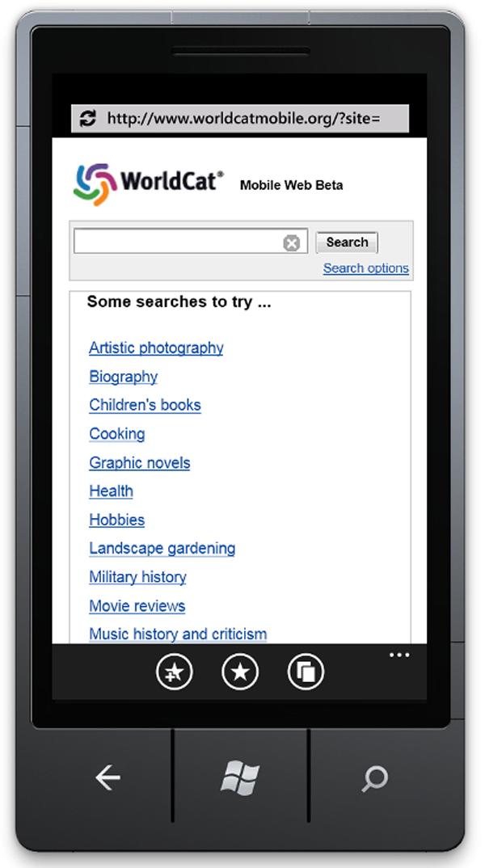This screenshot has height=868, width=485.
Task: Focus the WorldCat search text field
Action: click(178, 242)
